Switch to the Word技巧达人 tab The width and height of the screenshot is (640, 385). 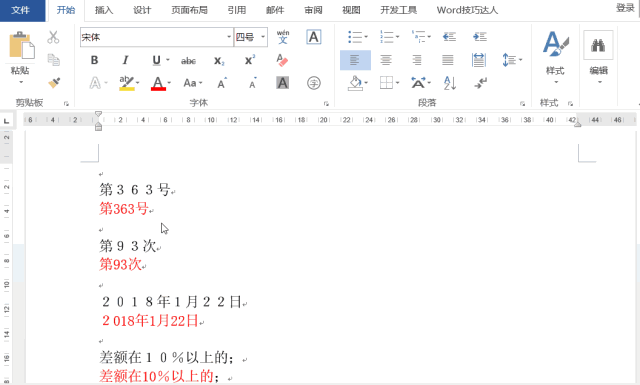click(x=467, y=10)
